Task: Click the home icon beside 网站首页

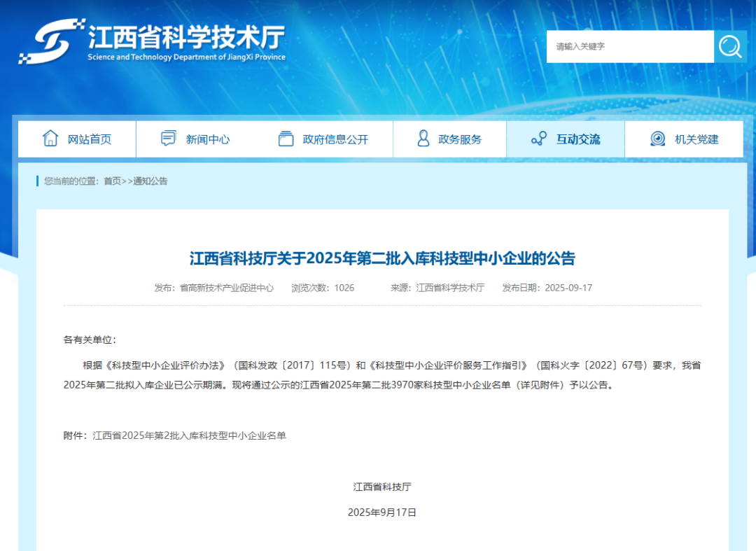Action: click(50, 139)
